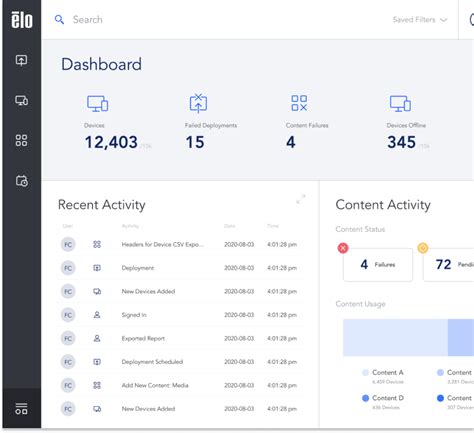Click the Activity column header
The image size is (474, 433).
tap(130, 226)
